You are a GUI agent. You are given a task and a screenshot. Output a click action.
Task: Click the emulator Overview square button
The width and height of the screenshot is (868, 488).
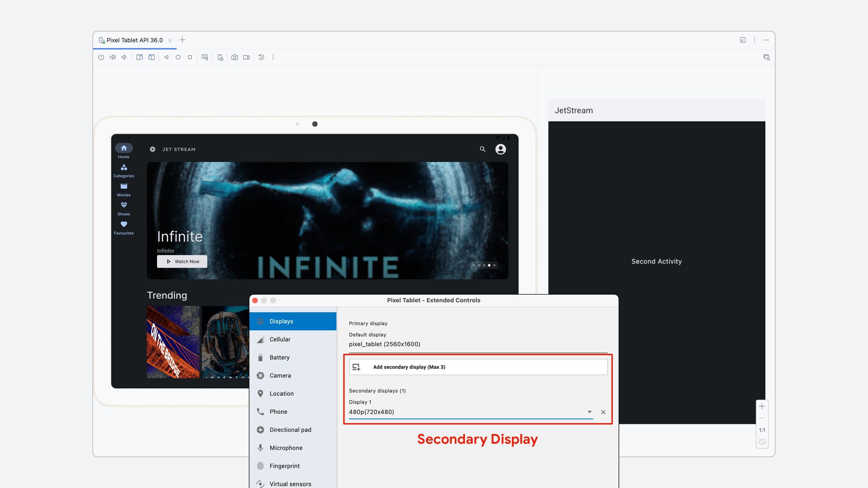[x=190, y=57]
